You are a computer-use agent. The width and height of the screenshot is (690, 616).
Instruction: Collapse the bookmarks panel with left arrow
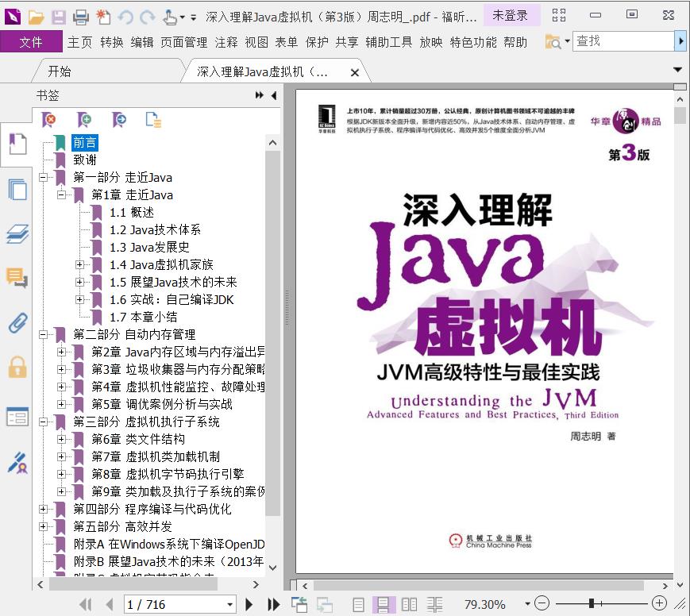(274, 95)
